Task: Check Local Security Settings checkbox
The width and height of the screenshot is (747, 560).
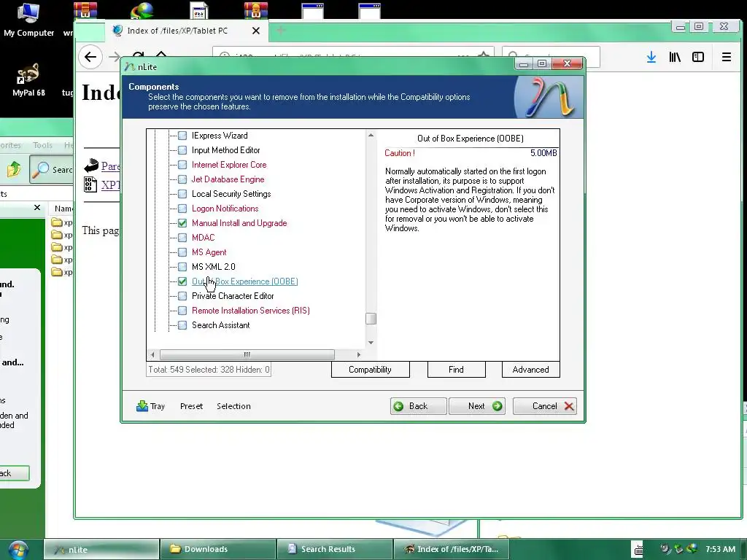Action: (x=182, y=194)
